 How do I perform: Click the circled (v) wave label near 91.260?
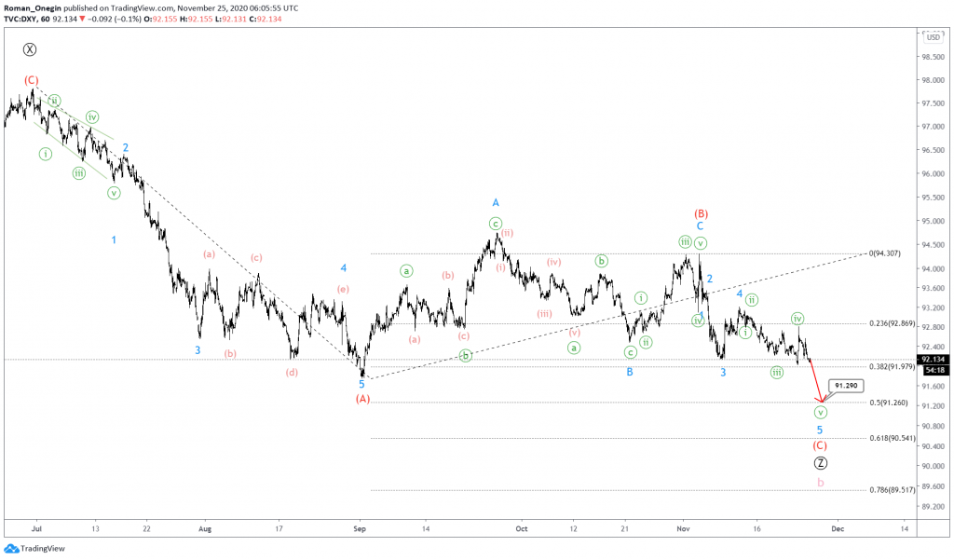(820, 411)
